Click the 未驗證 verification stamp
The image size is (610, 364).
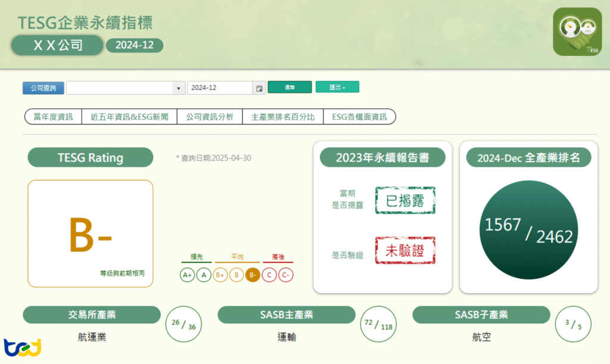(x=404, y=250)
